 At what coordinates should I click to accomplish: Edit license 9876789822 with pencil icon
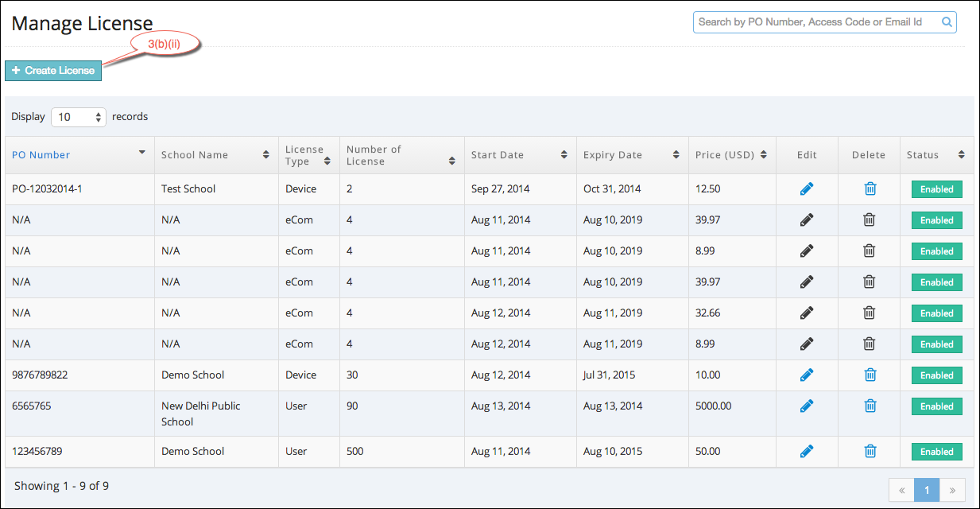pyautogui.click(x=807, y=375)
